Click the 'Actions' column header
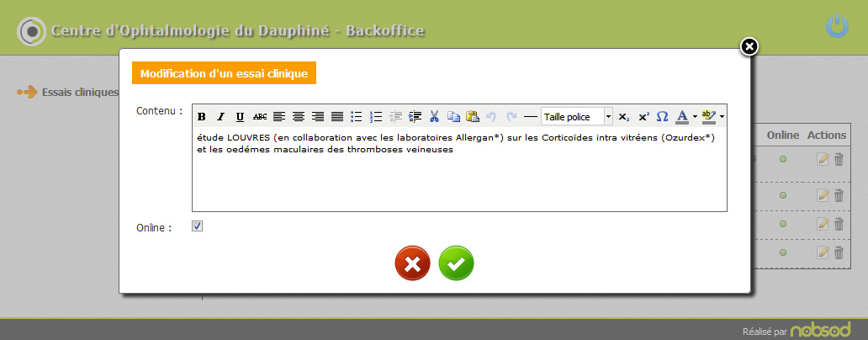Image resolution: width=868 pixels, height=340 pixels. pyautogui.click(x=827, y=135)
